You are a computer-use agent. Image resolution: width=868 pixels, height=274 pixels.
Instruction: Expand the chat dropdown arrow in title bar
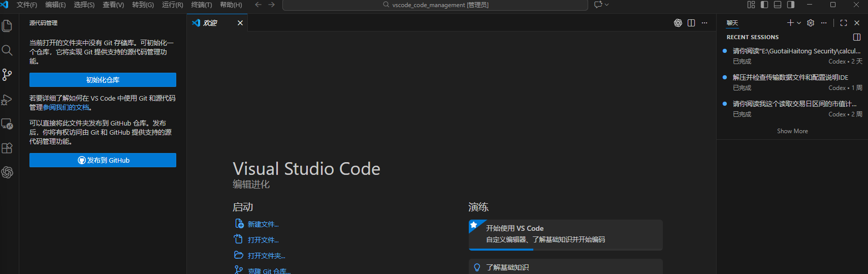[x=606, y=5]
